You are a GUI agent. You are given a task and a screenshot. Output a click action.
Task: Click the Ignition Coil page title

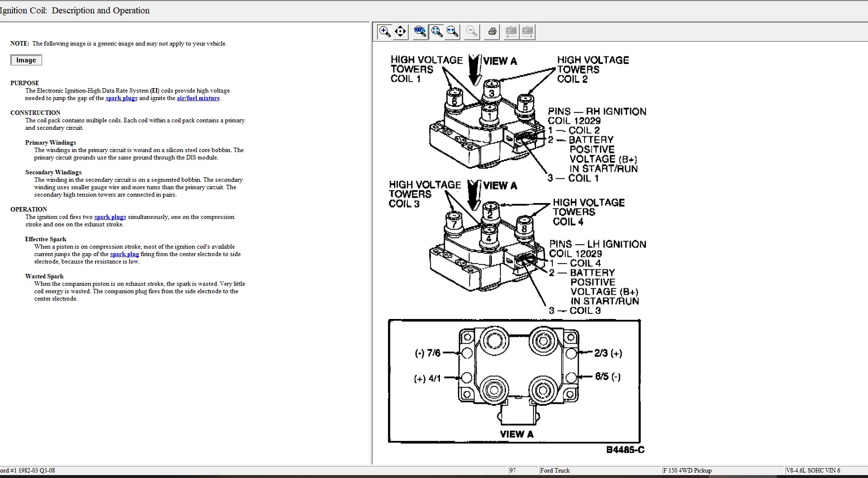tap(75, 10)
